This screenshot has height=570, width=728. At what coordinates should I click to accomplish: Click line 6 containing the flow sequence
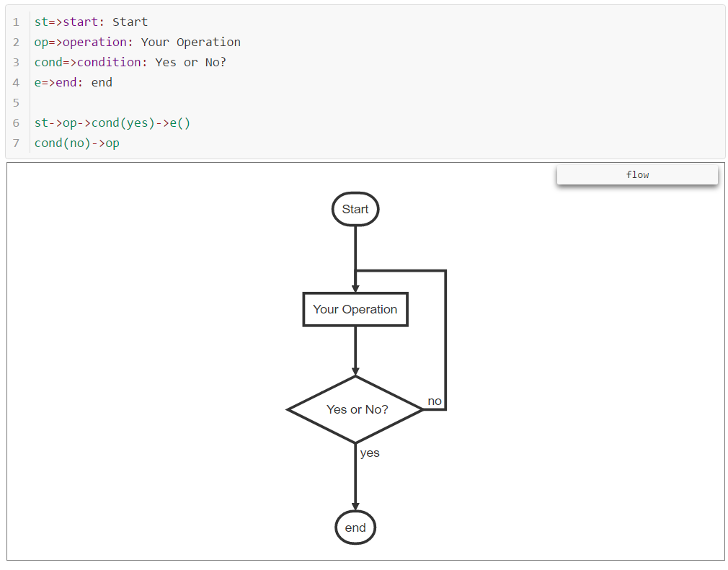click(112, 123)
